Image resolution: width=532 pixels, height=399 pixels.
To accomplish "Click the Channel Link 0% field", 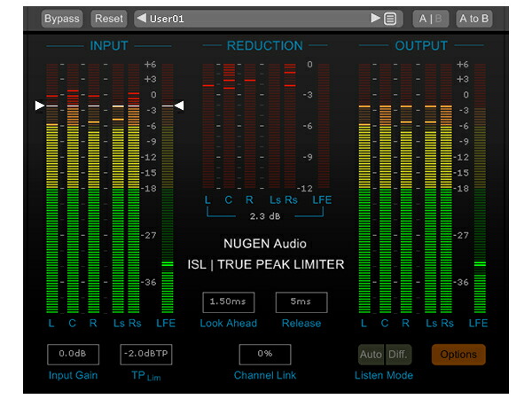I will coord(264,354).
